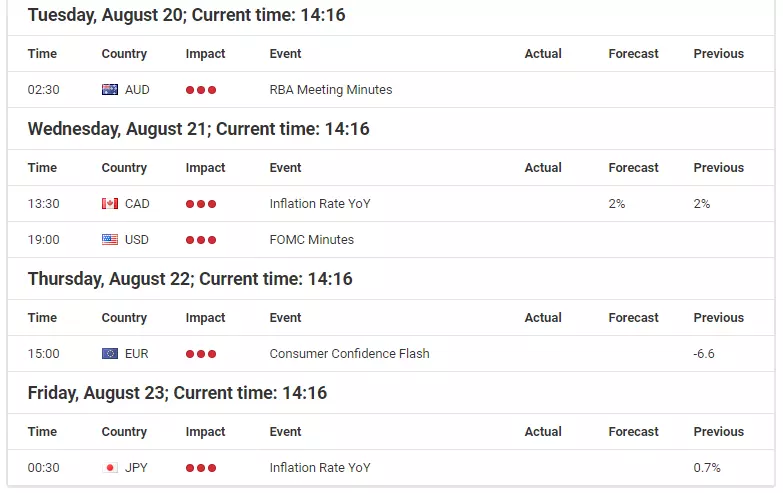This screenshot has height=493, width=783.
Task: Click the impact dots for FOMC Minutes
Action: [x=201, y=240]
